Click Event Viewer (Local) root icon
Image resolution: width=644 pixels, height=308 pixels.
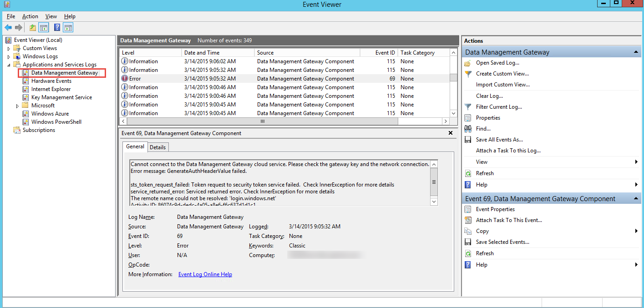point(8,40)
